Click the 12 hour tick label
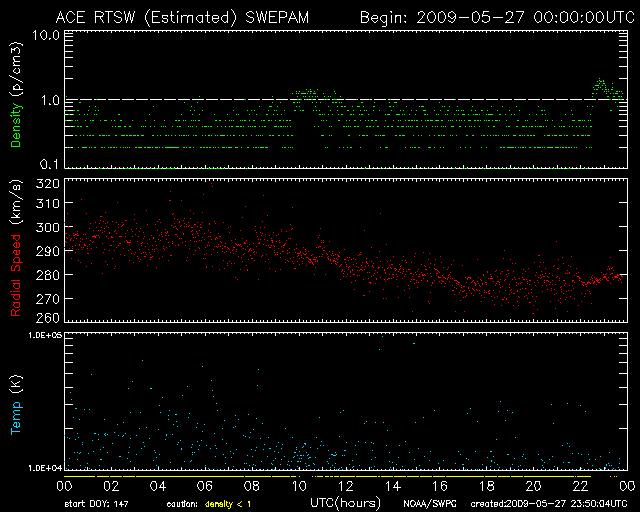The image size is (640, 512). pos(346,486)
